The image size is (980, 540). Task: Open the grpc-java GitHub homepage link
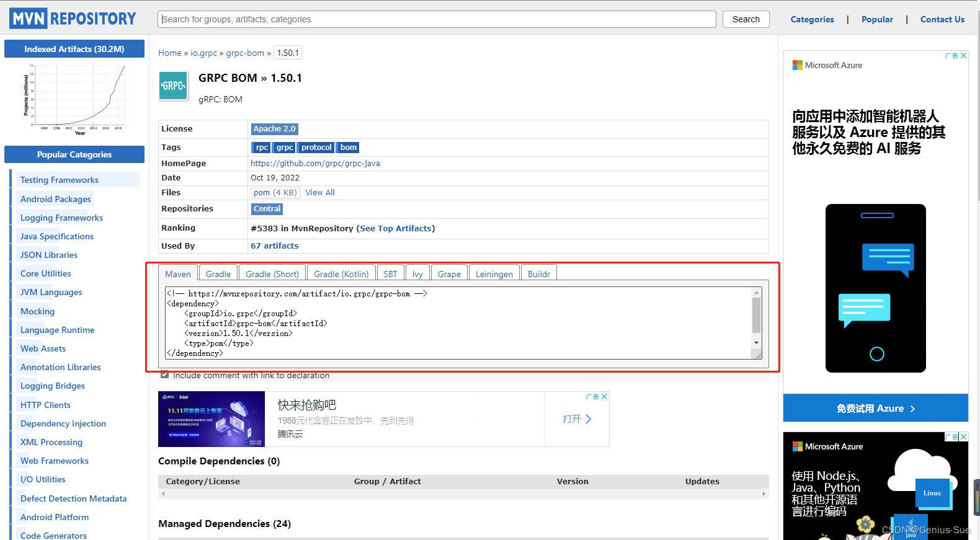315,163
